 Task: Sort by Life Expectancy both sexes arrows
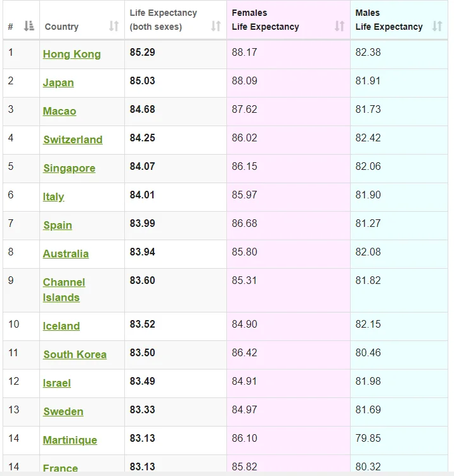(x=216, y=26)
